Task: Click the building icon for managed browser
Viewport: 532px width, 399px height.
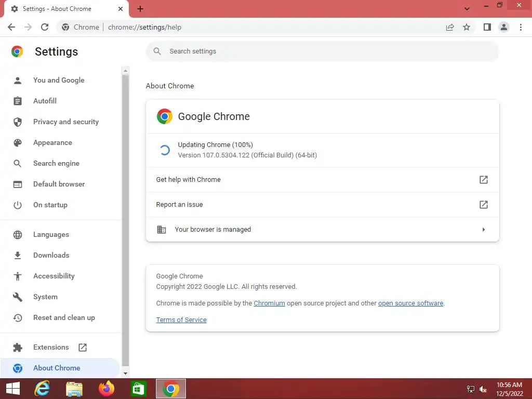Action: click(162, 230)
